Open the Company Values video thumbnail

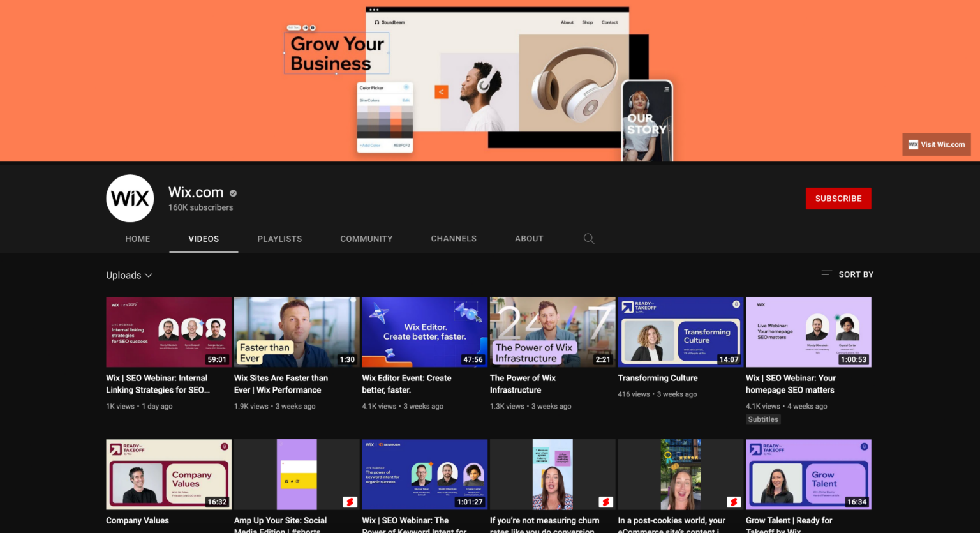(168, 474)
